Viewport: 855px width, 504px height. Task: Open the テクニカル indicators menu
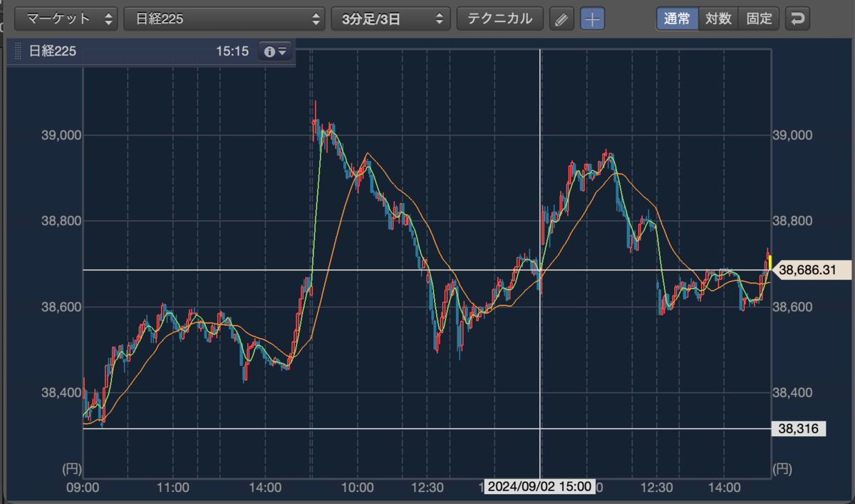[x=499, y=19]
